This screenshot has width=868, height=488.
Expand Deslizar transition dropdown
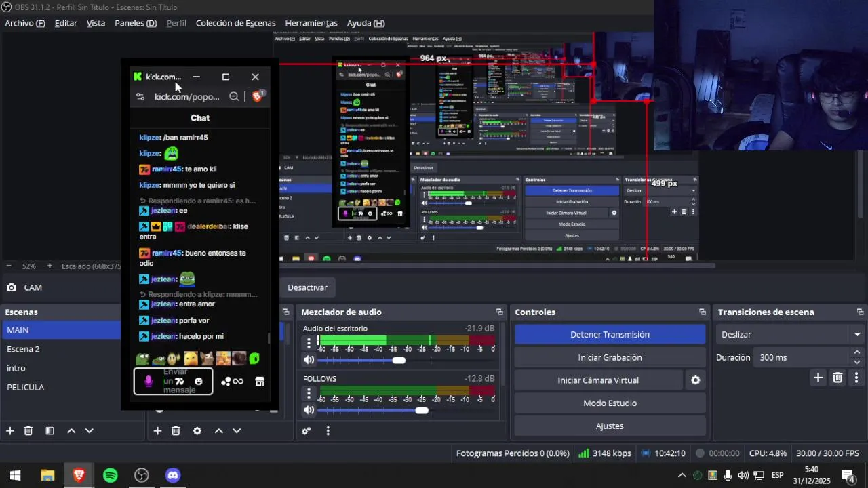tap(857, 335)
